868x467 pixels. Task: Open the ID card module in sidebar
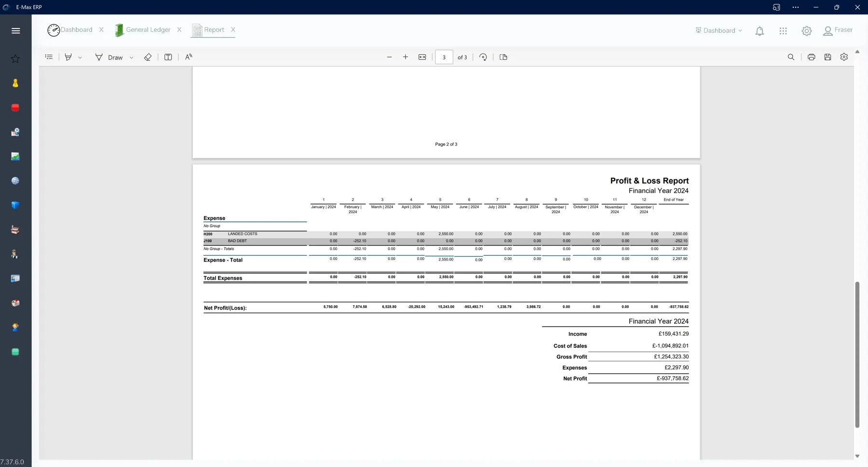tap(15, 278)
